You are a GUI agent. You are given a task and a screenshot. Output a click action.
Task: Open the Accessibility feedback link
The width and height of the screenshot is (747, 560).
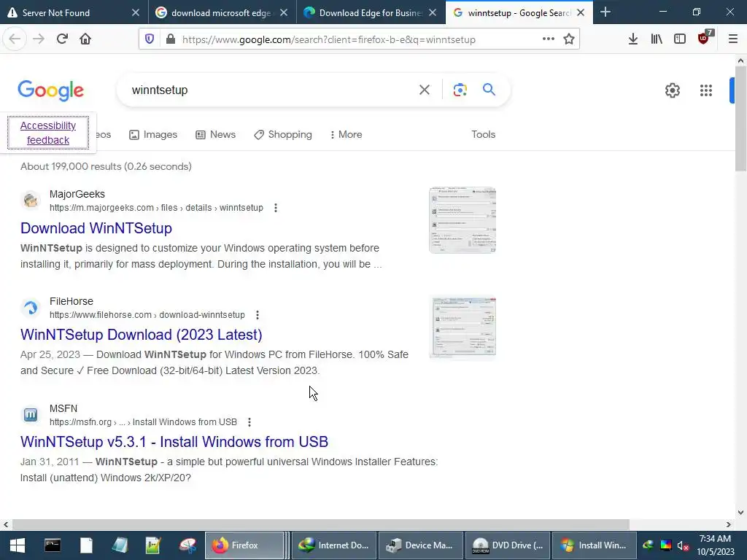point(48,133)
